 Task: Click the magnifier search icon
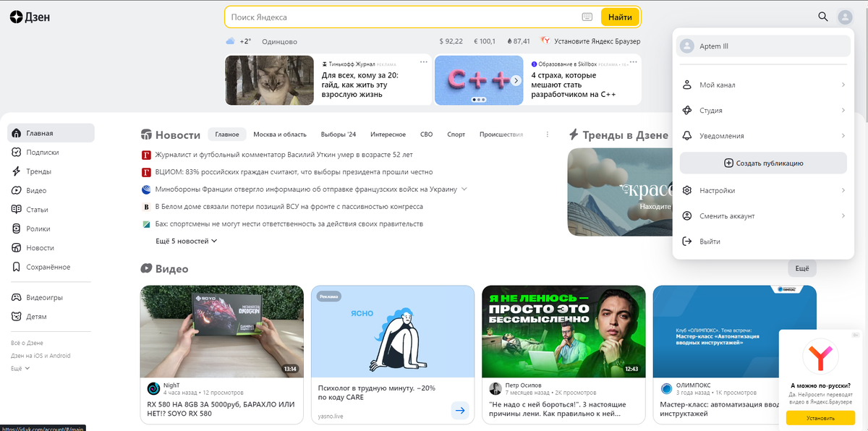[x=823, y=17]
